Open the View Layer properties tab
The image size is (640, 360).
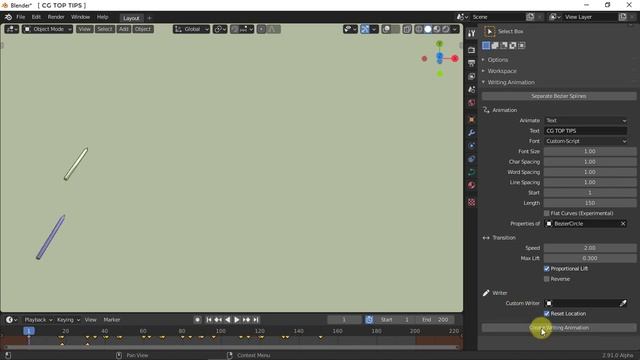click(x=471, y=76)
